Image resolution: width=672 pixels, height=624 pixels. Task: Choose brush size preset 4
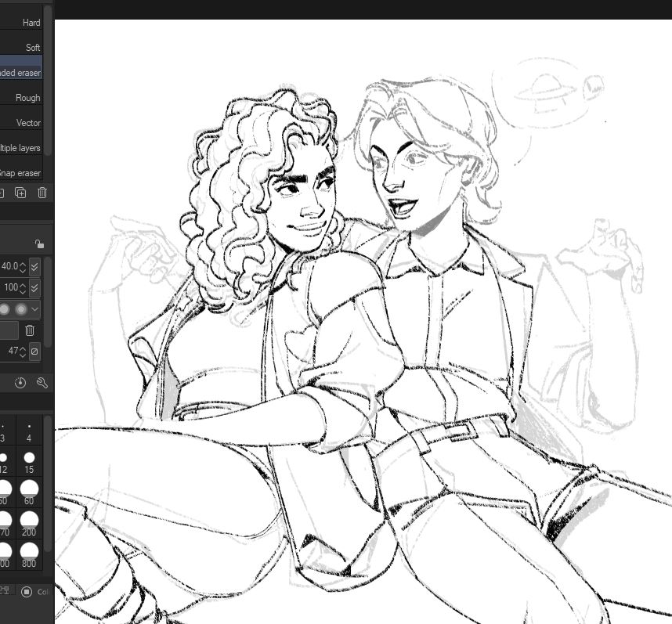pyautogui.click(x=29, y=431)
